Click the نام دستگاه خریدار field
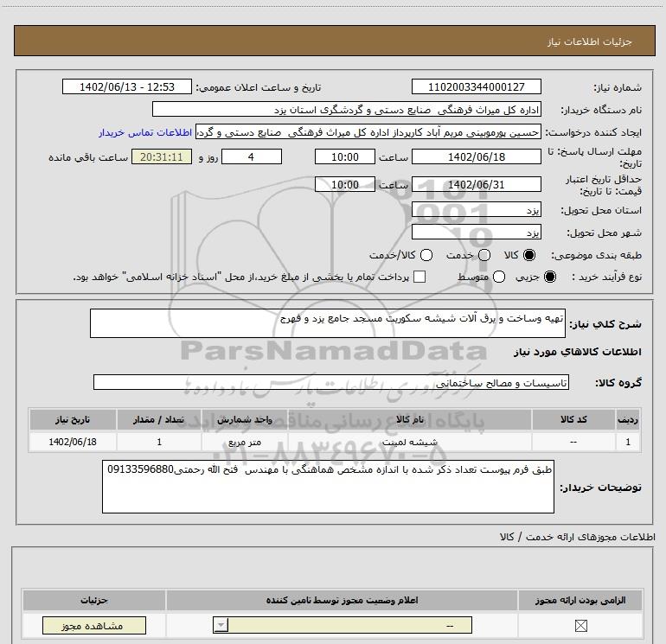Viewport: 666px width, 644px height. pos(347,109)
